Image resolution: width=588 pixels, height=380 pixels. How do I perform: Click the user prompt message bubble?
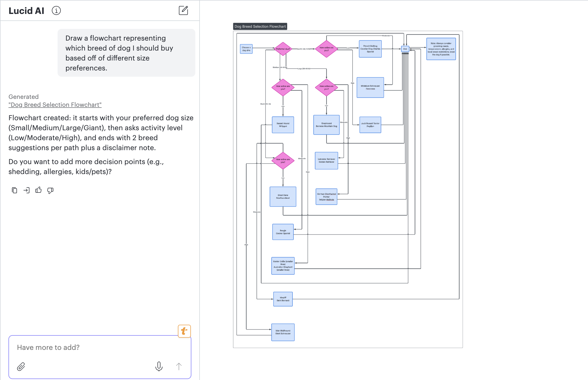pyautogui.click(x=126, y=53)
